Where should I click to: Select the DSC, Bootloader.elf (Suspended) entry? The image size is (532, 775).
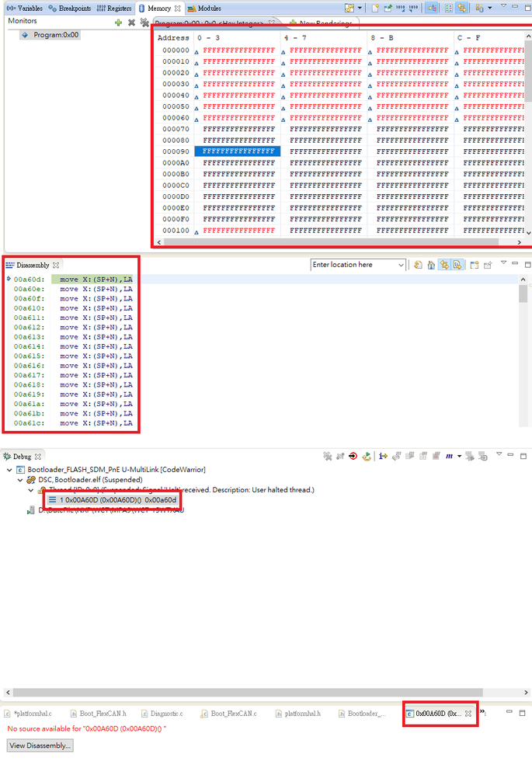[85, 480]
